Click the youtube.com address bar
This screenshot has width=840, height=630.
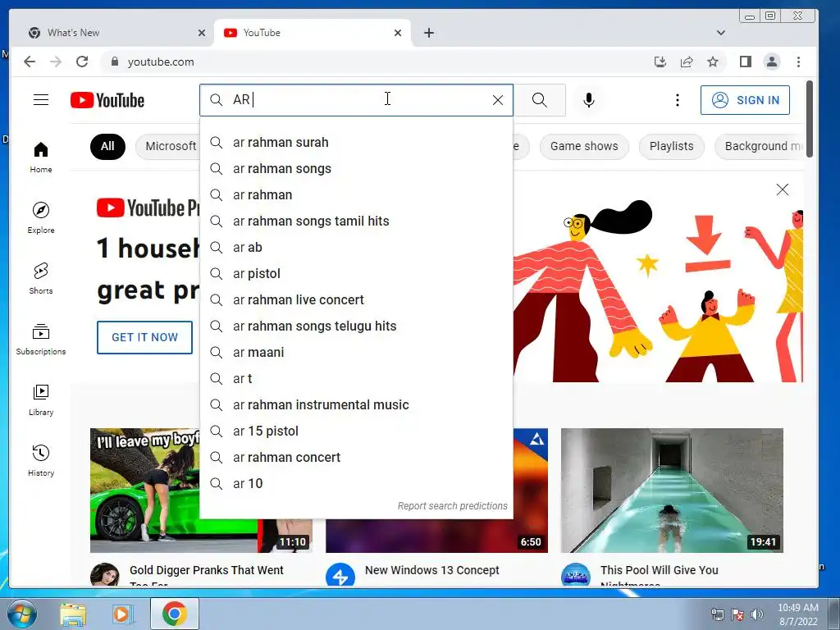click(375, 62)
